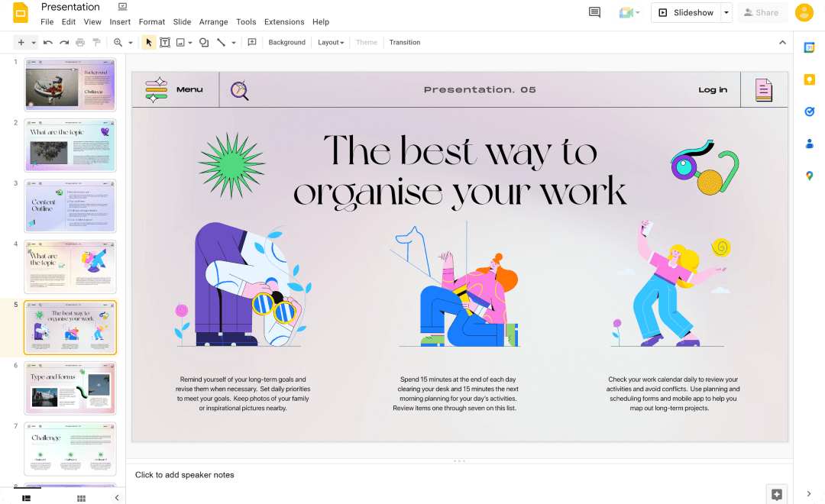Click the Background button

click(286, 43)
